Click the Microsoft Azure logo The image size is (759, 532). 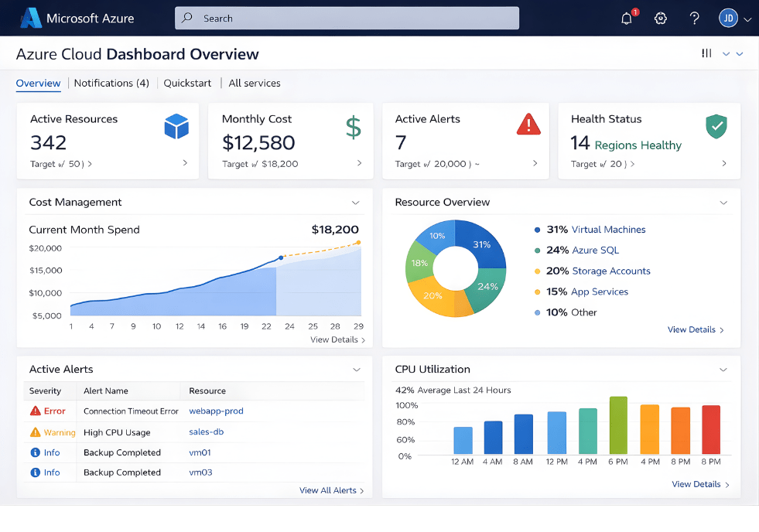coord(31,17)
